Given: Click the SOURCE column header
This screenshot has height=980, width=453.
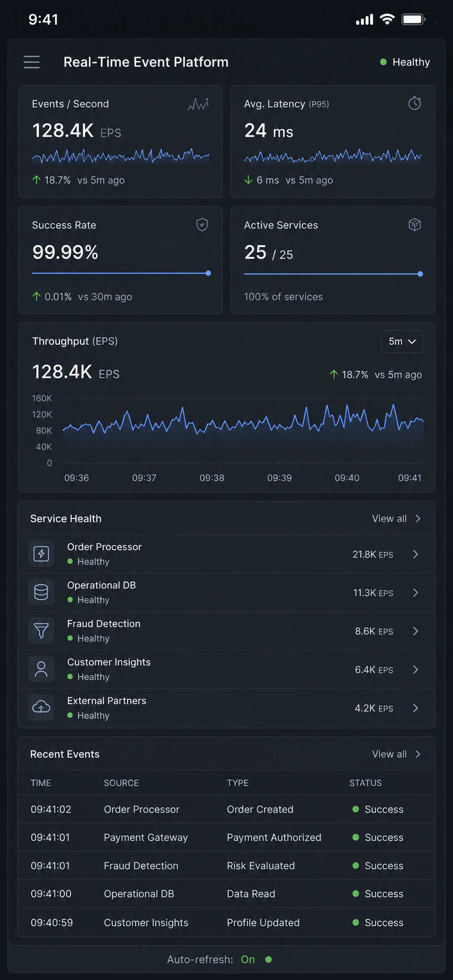Looking at the screenshot, I should pos(121,783).
